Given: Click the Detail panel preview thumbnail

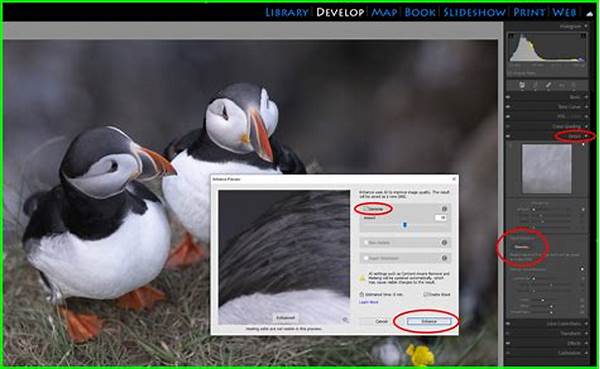Looking at the screenshot, I should point(547,169).
